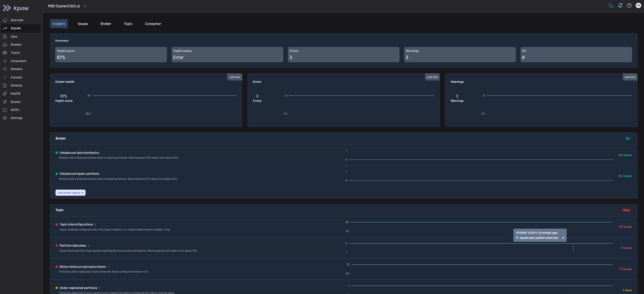Image resolution: width=644 pixels, height=294 pixels.
Task: Click Last hour badge on Errors chart
Action: coord(432,77)
